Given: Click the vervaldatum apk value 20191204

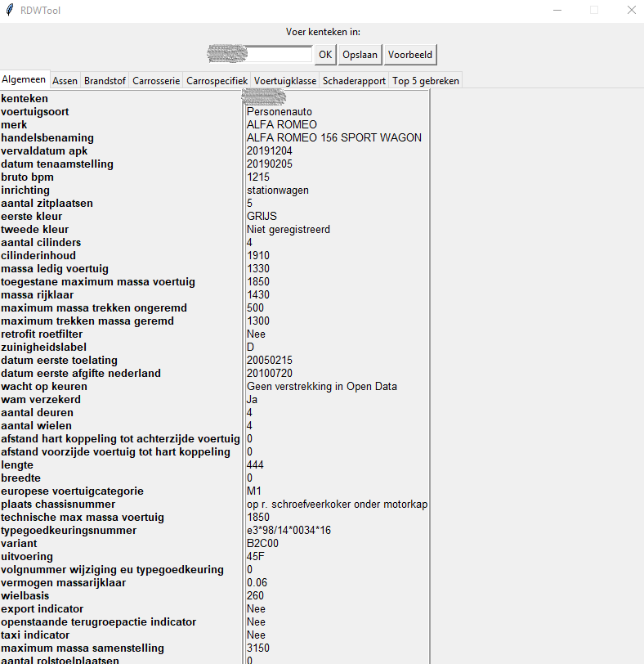Looking at the screenshot, I should [x=270, y=150].
